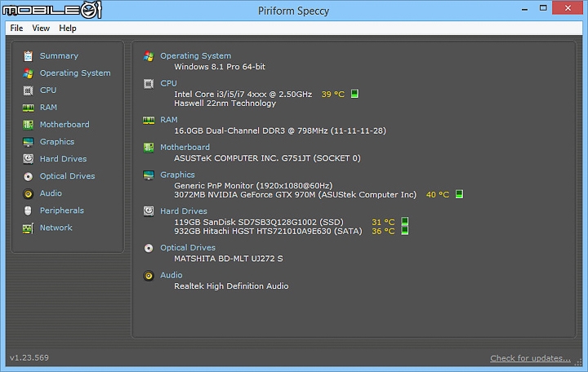
Task: Open the View menu
Action: [41, 28]
